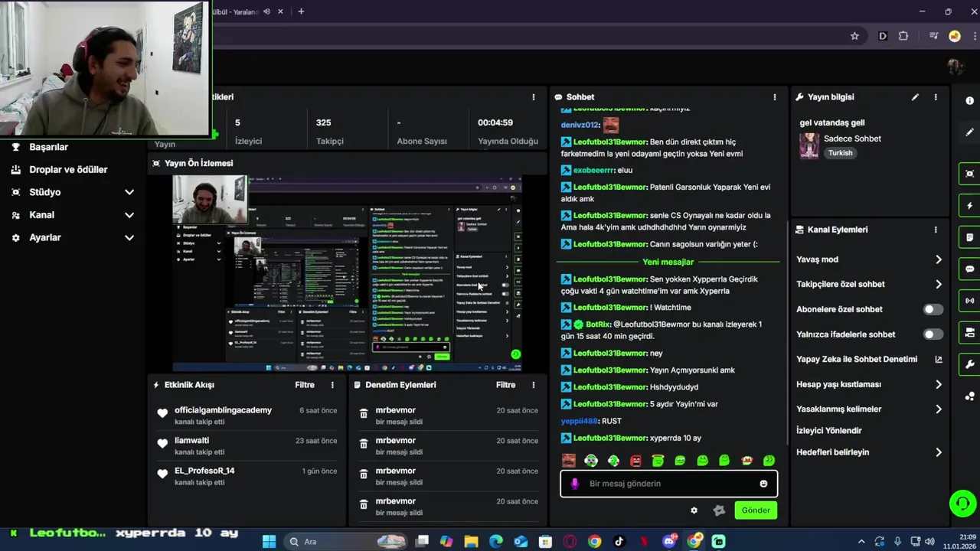This screenshot has height=551, width=980.
Task: Toggle the document widget icon in sidebar
Action: point(970,237)
